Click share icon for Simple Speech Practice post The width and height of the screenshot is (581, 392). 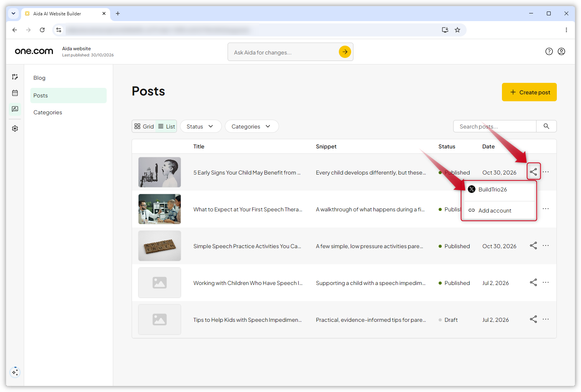pos(533,245)
